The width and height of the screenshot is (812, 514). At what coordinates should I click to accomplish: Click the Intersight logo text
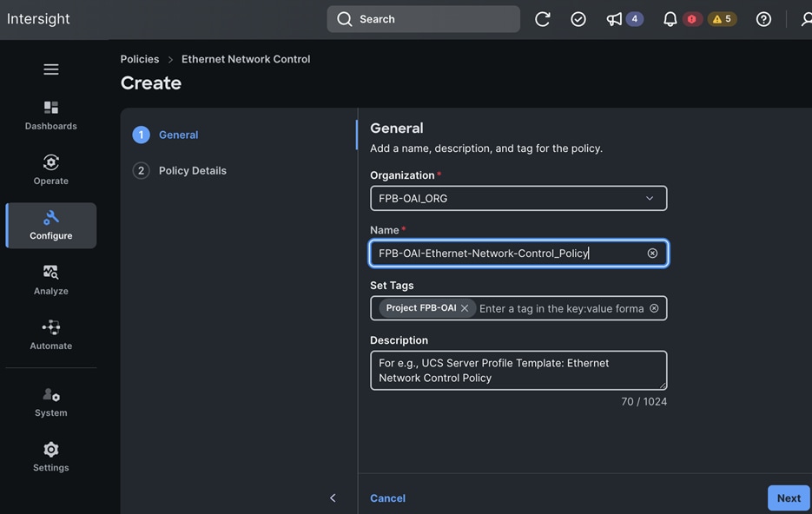pos(38,19)
